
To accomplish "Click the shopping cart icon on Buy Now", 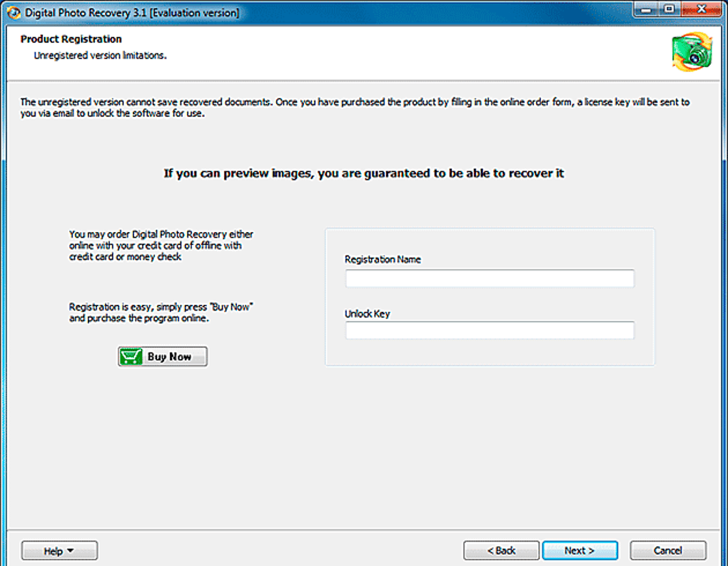I will point(131,357).
